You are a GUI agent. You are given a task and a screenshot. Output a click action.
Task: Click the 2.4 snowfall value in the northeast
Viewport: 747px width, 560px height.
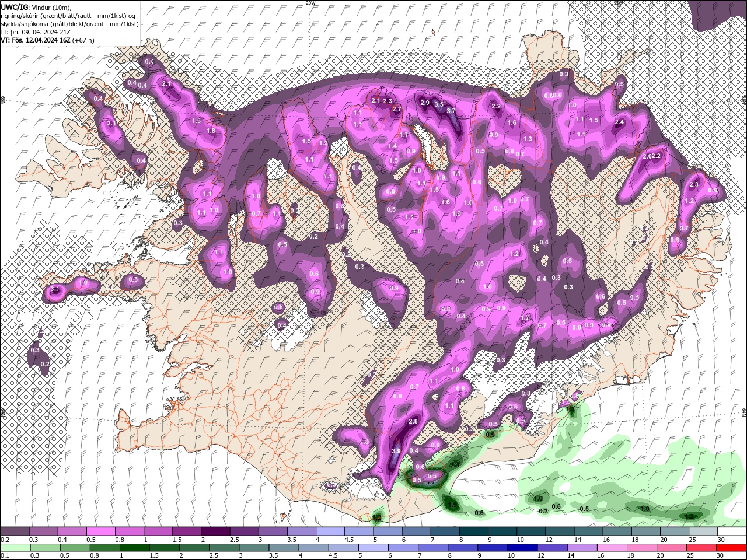click(x=619, y=123)
